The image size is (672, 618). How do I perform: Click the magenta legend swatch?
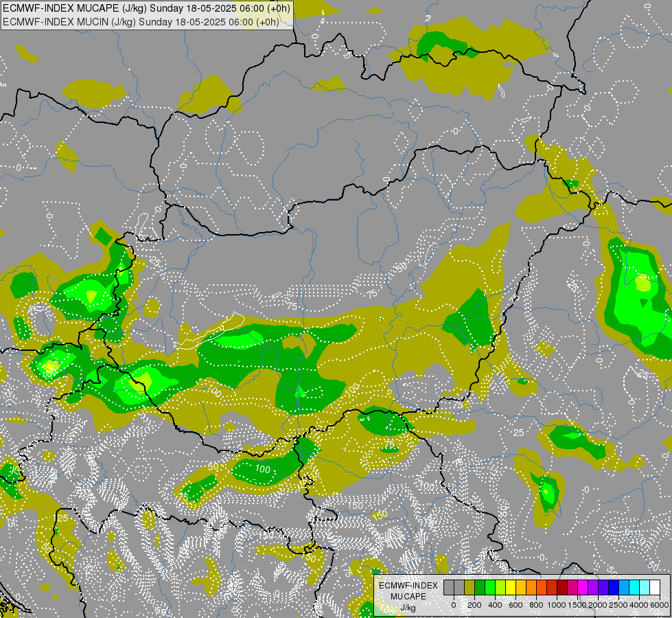pos(583,588)
